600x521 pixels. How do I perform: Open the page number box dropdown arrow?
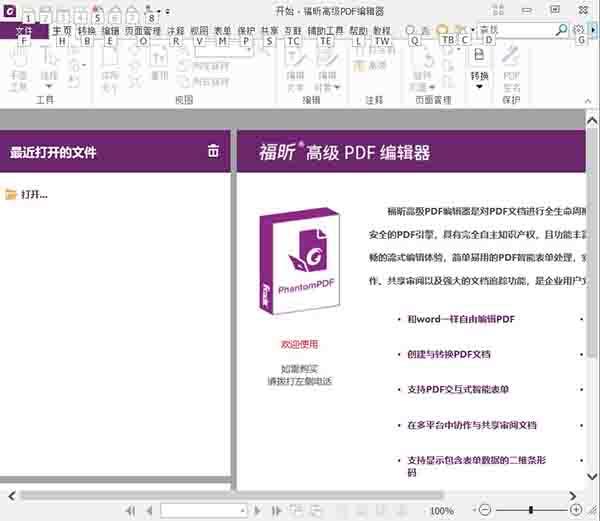coord(243,511)
